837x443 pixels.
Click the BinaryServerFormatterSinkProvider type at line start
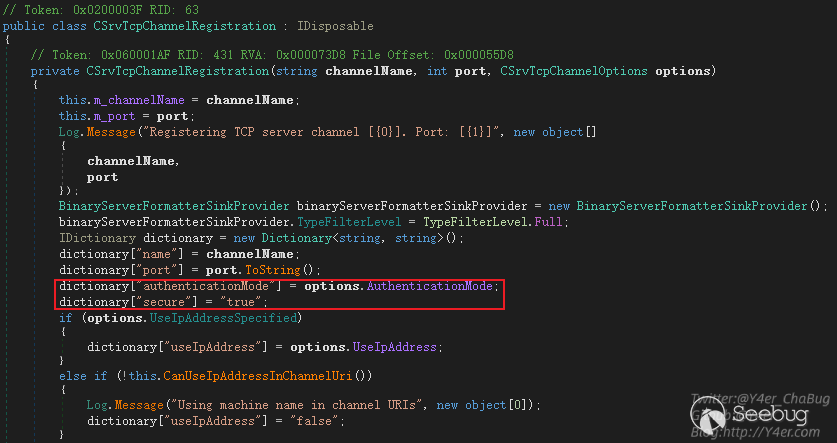pyautogui.click(x=174, y=206)
